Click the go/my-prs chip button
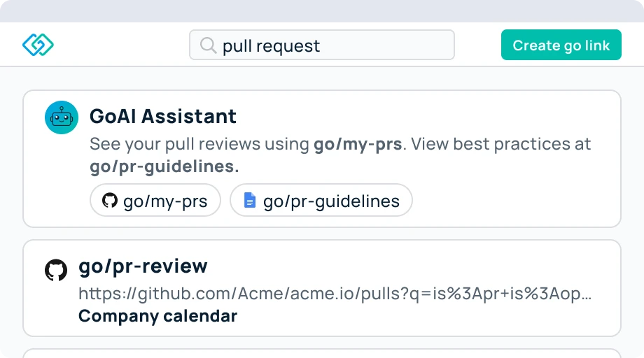This screenshot has width=644, height=358. pyautogui.click(x=155, y=201)
